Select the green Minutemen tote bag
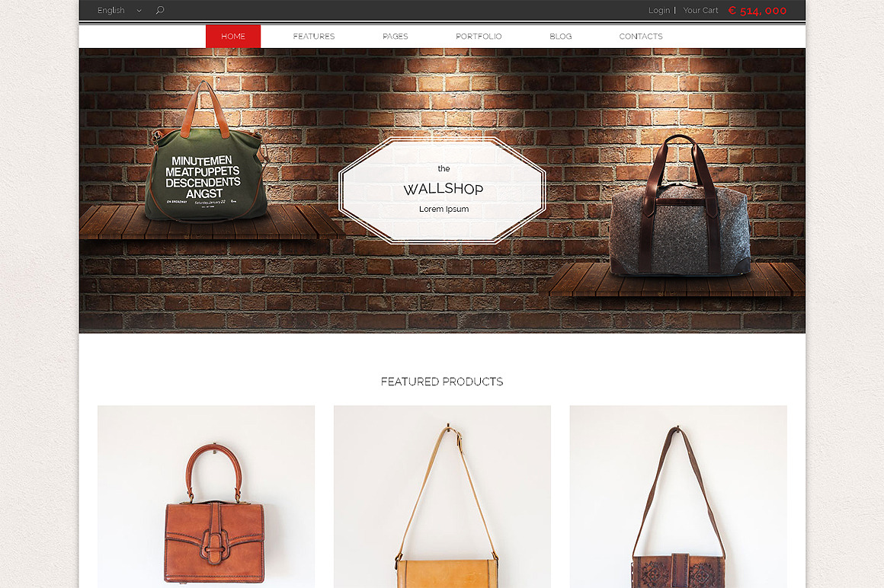This screenshot has width=884, height=588. point(206,152)
